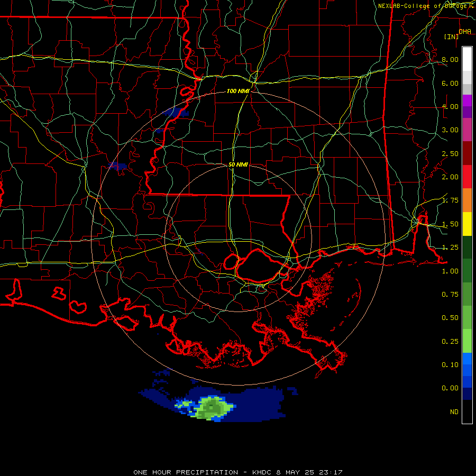Click the 3.00 scale label
The width and height of the screenshot is (476, 476).
[450, 130]
